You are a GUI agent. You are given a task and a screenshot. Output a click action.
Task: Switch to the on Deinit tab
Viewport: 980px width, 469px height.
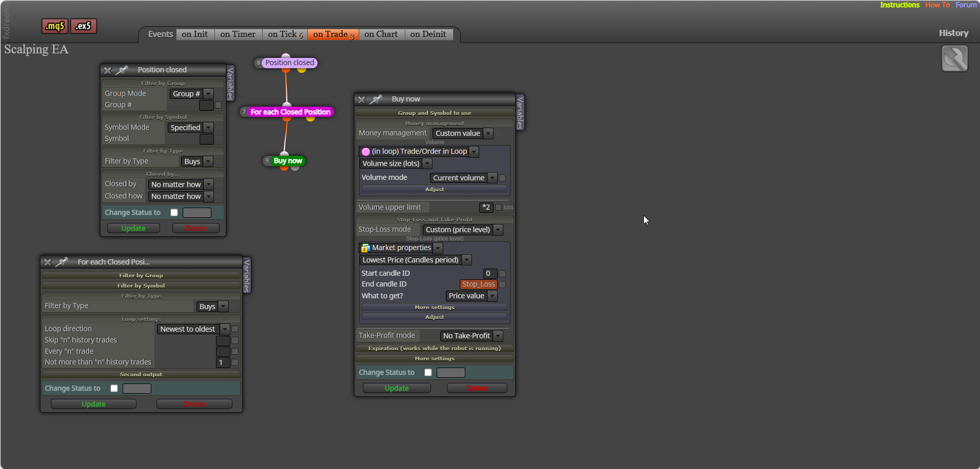(428, 34)
